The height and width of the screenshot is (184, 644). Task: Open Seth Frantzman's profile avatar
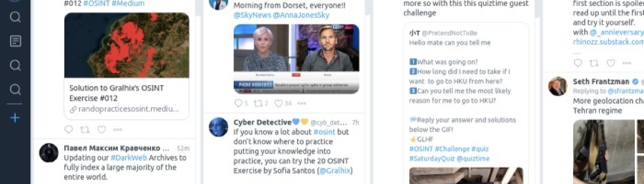point(558,86)
